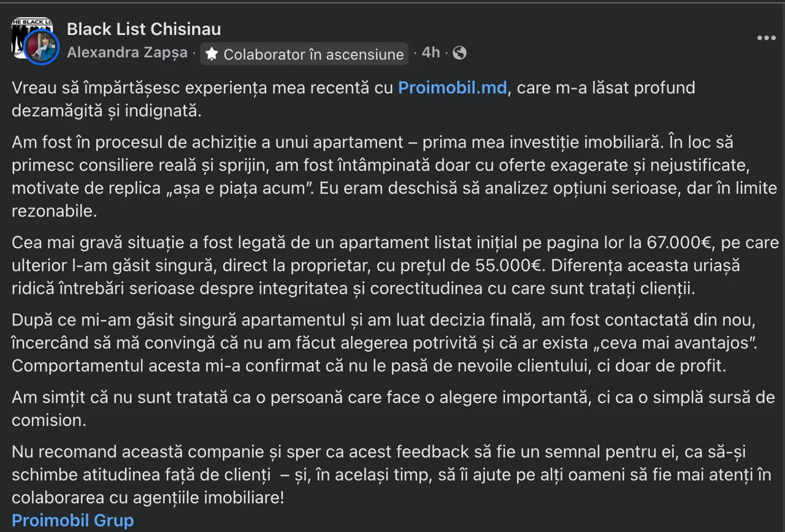The height and width of the screenshot is (532, 785).
Task: Open the Black List Chisinau group name
Action: point(144,29)
